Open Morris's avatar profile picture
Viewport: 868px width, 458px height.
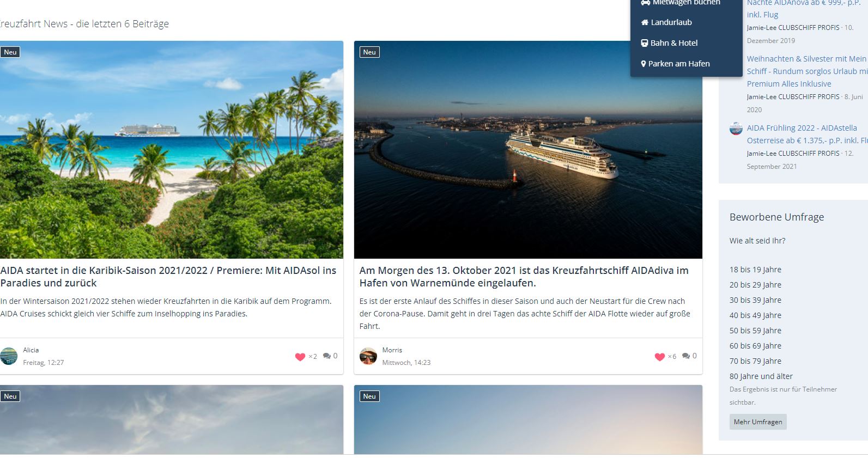coord(368,356)
